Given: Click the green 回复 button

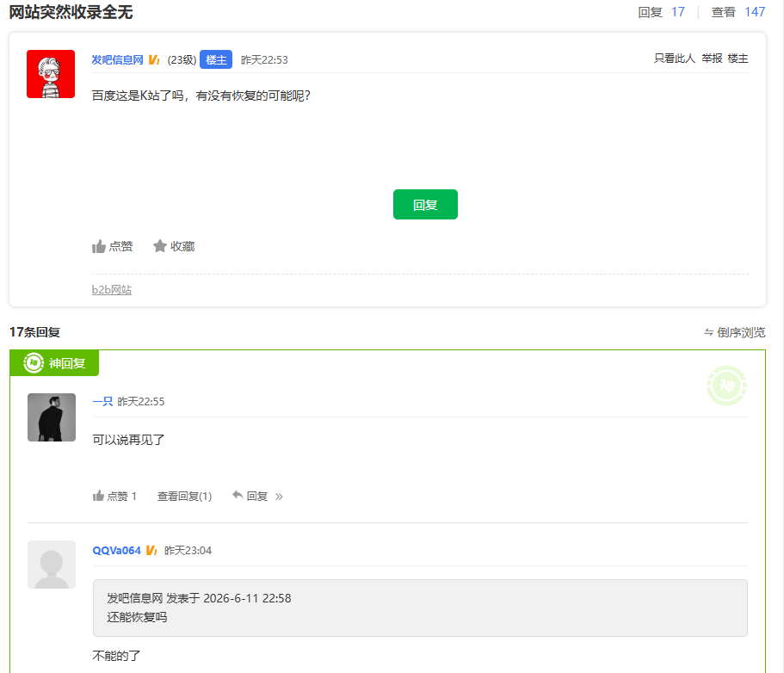Looking at the screenshot, I should pyautogui.click(x=425, y=205).
